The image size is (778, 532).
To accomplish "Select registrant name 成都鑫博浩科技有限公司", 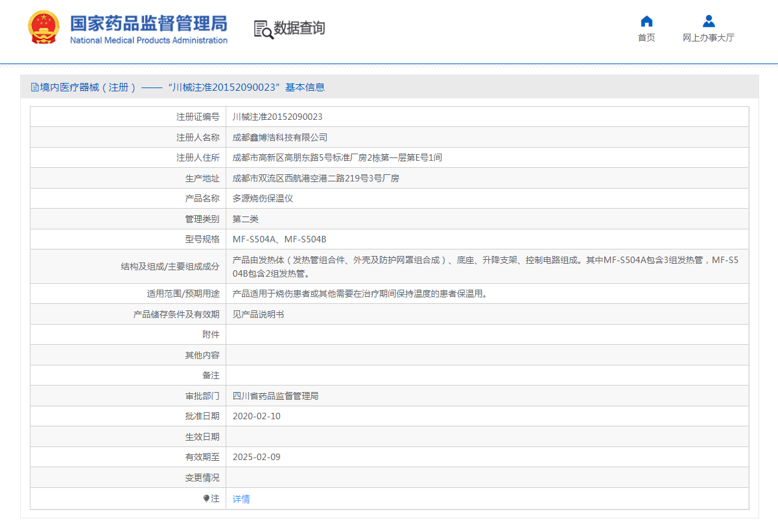I will pyautogui.click(x=280, y=137).
